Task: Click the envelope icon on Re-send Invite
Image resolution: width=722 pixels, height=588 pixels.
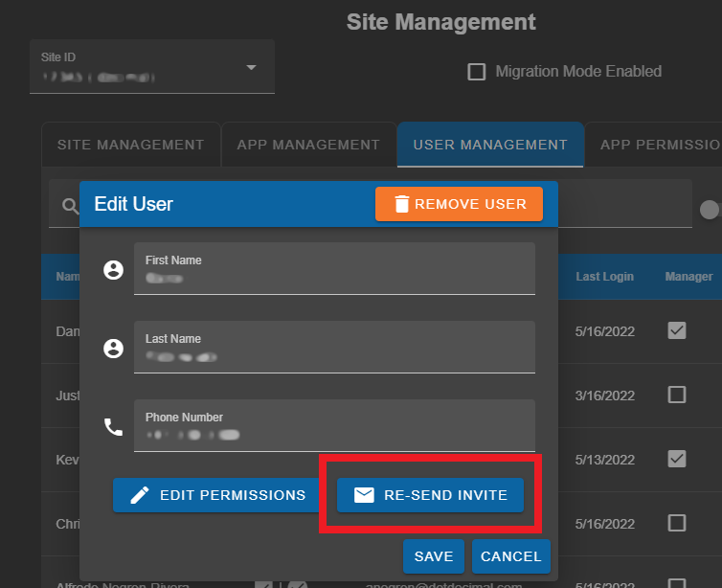Action: (x=364, y=495)
